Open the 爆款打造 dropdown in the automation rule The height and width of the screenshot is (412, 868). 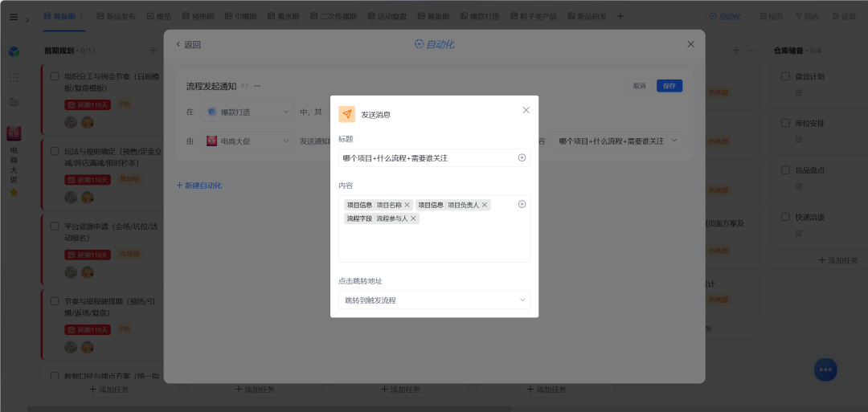click(247, 112)
